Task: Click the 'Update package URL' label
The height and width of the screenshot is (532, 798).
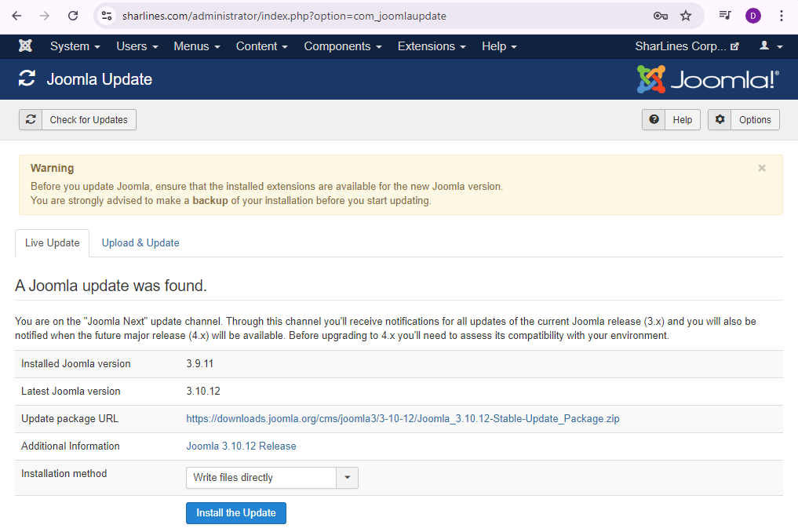Action: 70,418
